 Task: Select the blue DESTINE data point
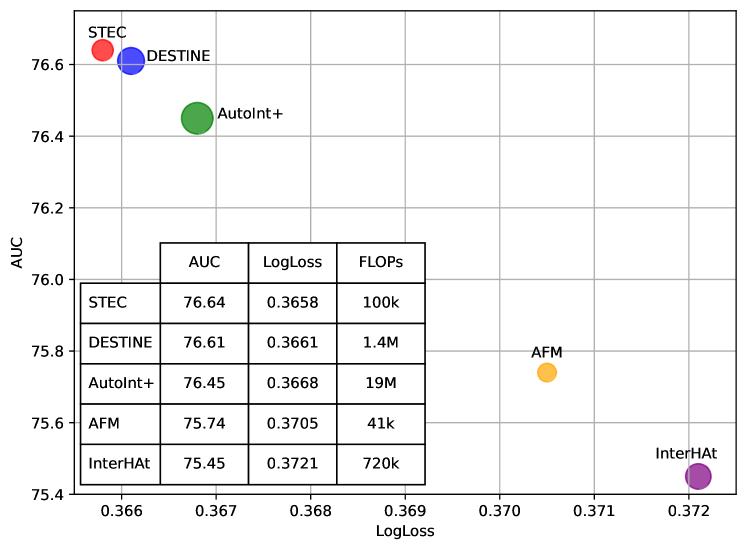pyautogui.click(x=131, y=61)
